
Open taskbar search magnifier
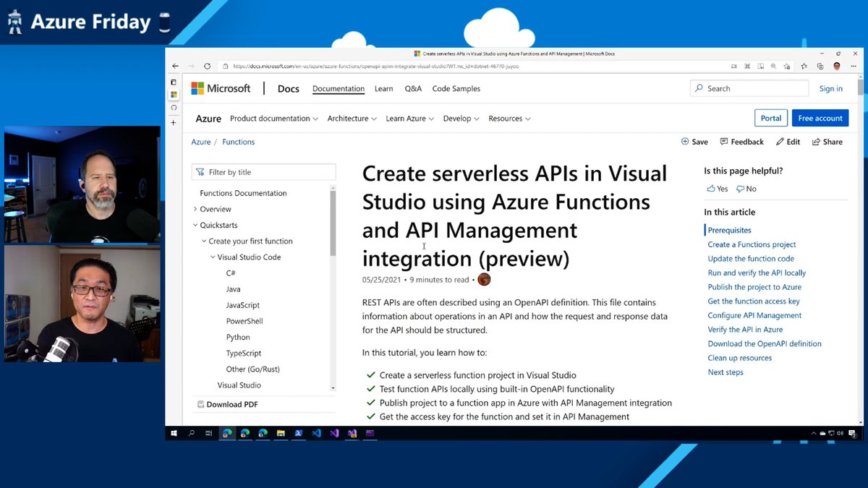tap(192, 433)
